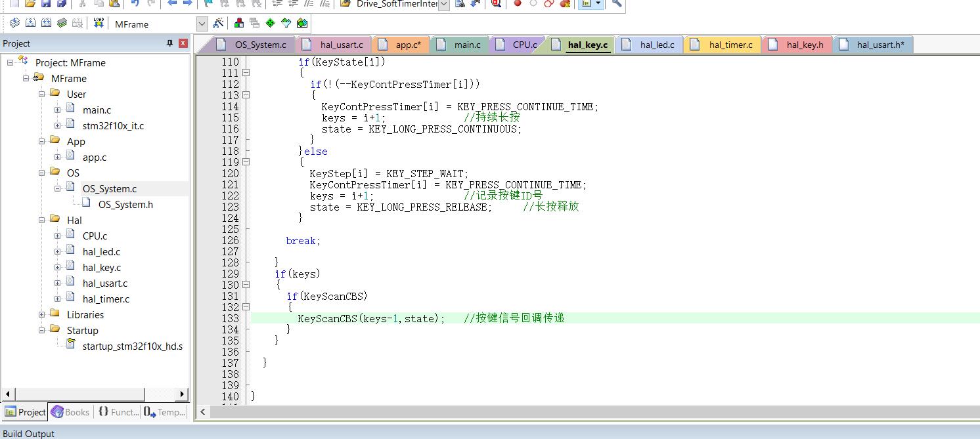The width and height of the screenshot is (980, 439).
Task: Click the KeyScanCBS(keys-1,state) code line
Action: pos(371,318)
